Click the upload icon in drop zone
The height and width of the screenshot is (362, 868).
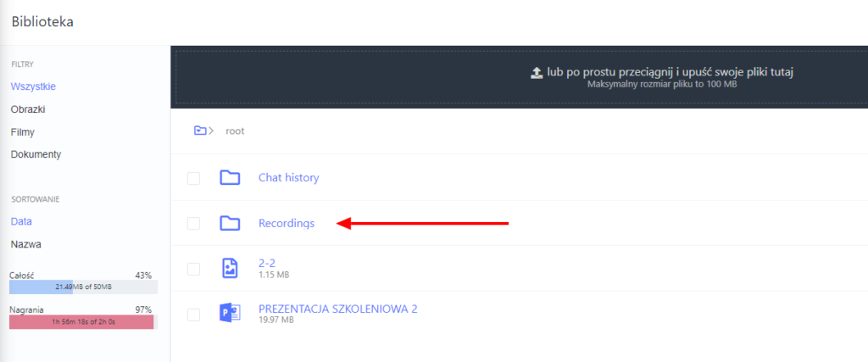click(536, 73)
